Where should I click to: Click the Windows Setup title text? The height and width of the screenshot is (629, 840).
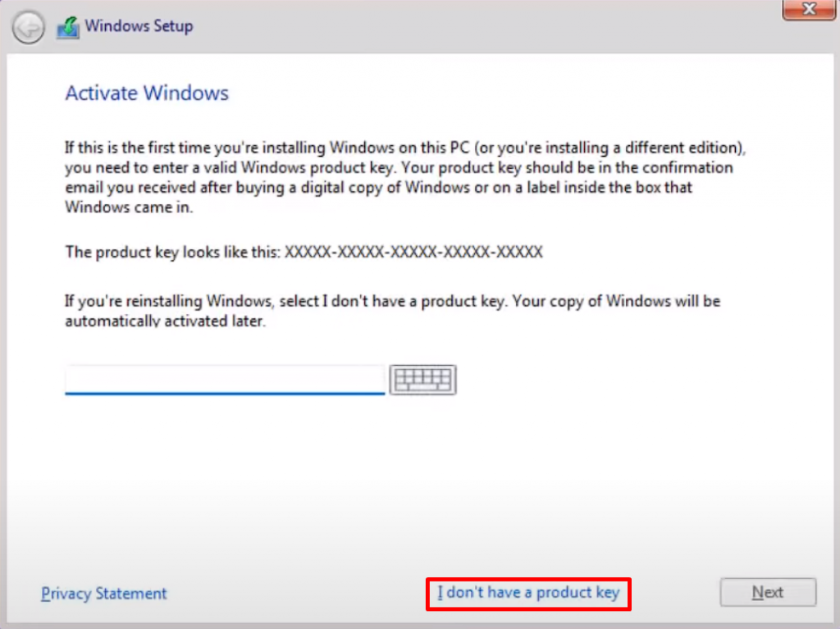pyautogui.click(x=139, y=25)
